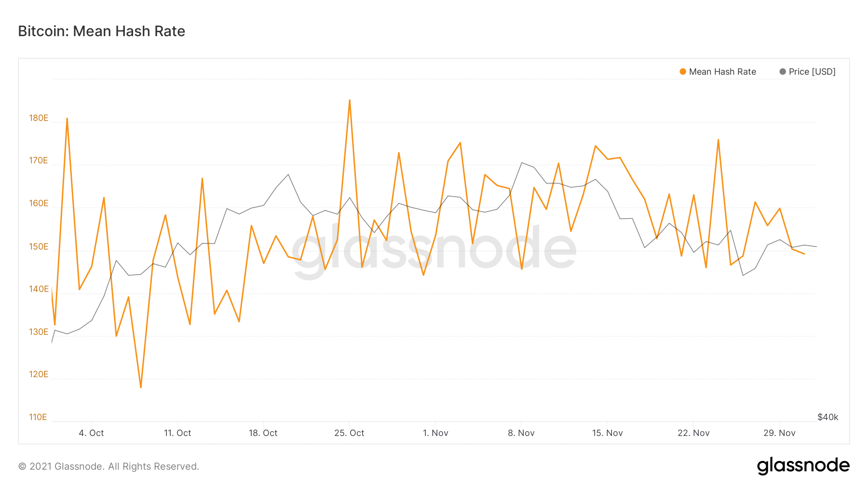
Task: Click the 180E y-axis label
Action: 39,118
